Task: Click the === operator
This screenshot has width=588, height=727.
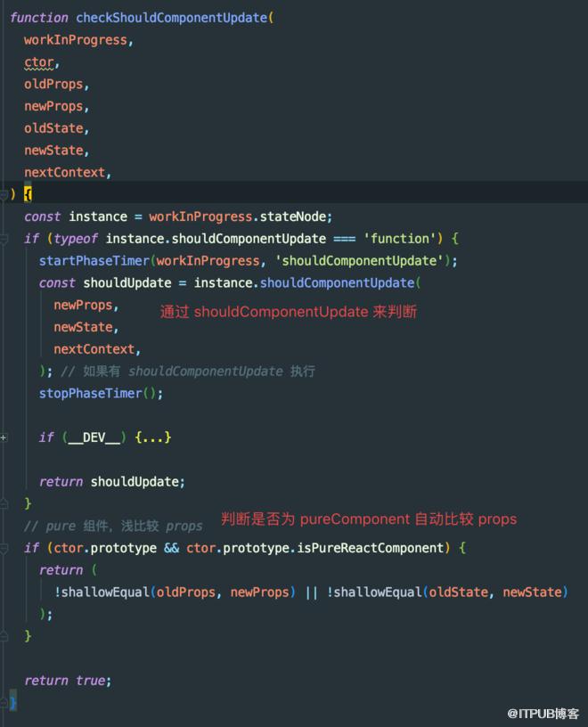Action: (x=345, y=239)
